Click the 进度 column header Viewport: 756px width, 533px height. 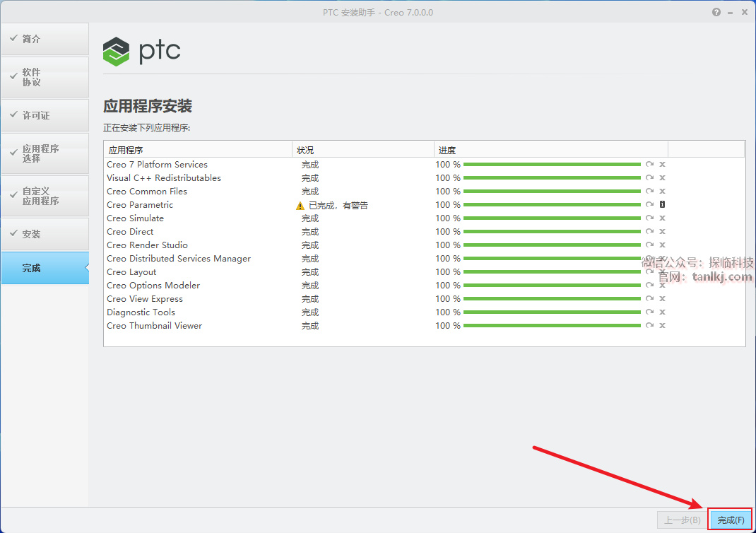point(550,150)
